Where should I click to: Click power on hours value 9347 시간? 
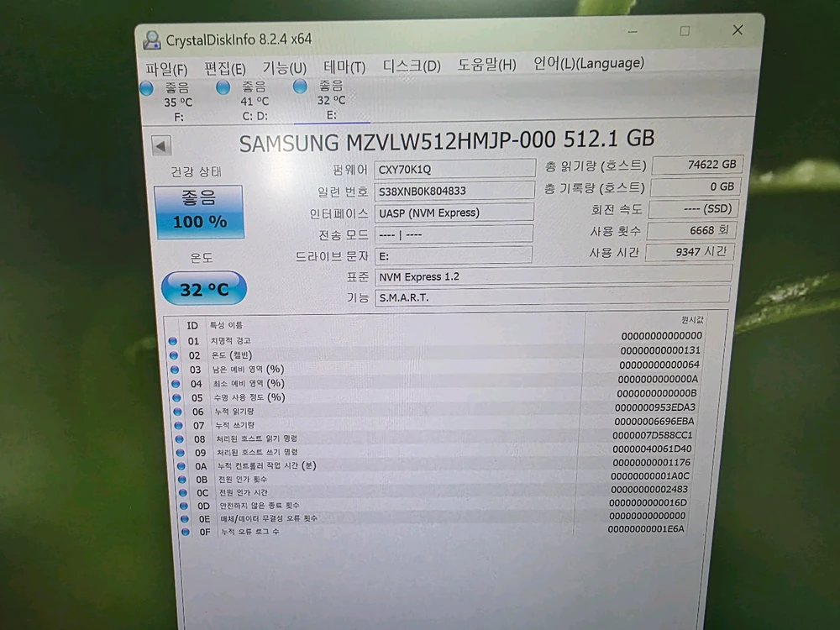coord(690,252)
